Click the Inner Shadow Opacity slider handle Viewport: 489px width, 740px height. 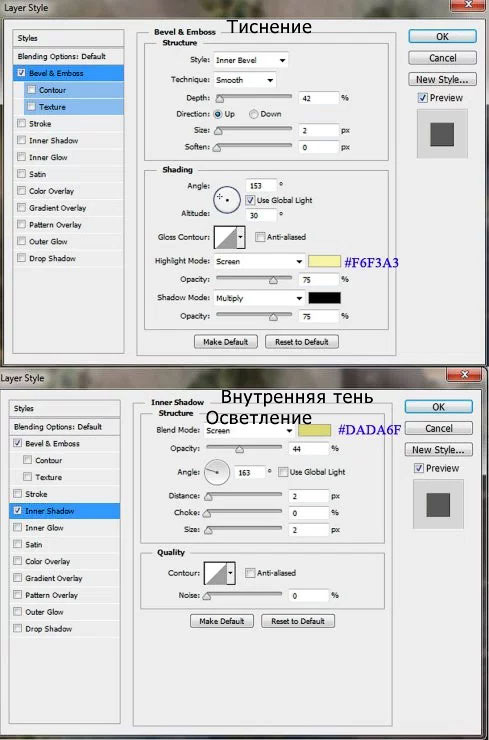[239, 449]
